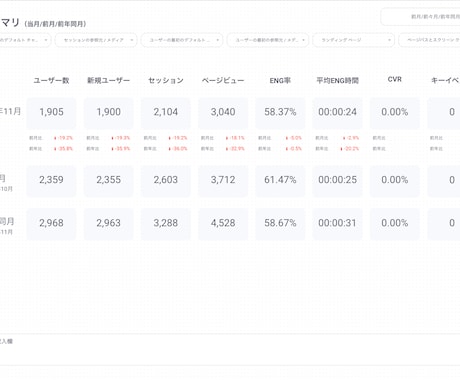Click the 00:00:25 engagement time value
The height and width of the screenshot is (380, 460).
click(337, 180)
